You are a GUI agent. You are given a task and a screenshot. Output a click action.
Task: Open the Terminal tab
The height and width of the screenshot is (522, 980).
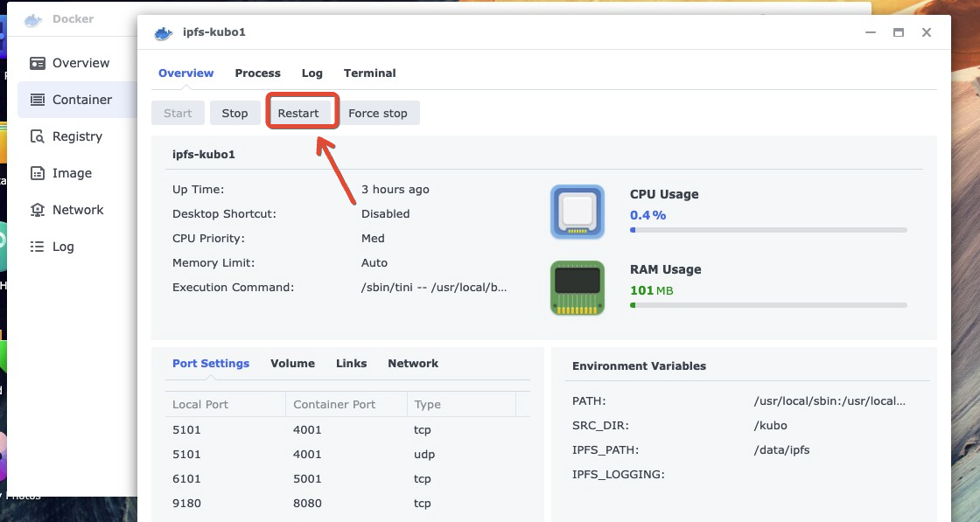point(369,73)
